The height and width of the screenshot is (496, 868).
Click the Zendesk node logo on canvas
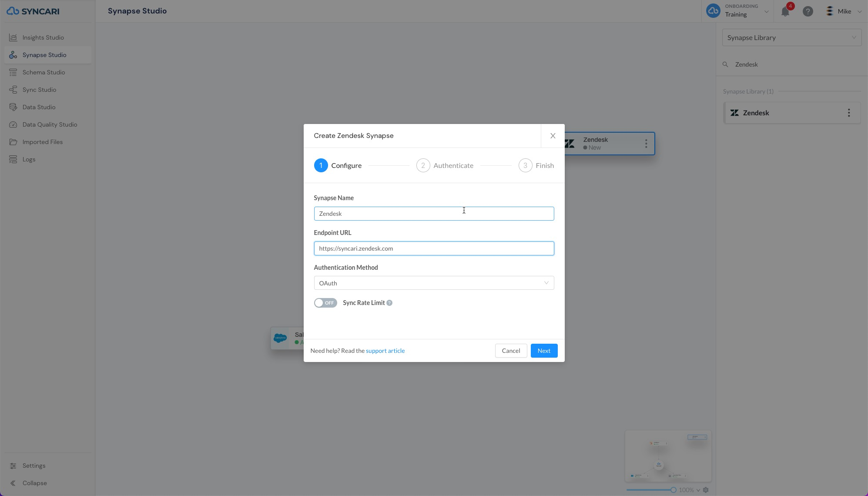point(570,143)
